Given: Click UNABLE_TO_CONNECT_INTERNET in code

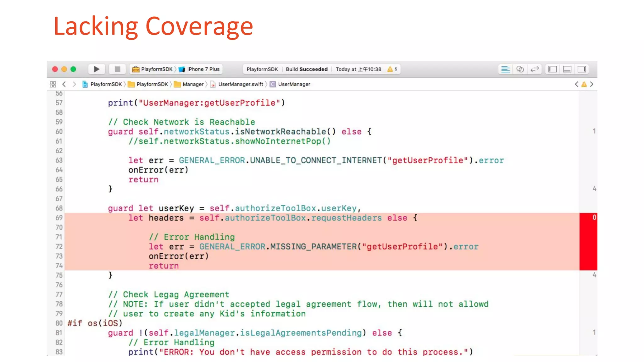Looking at the screenshot, I should click(316, 161).
